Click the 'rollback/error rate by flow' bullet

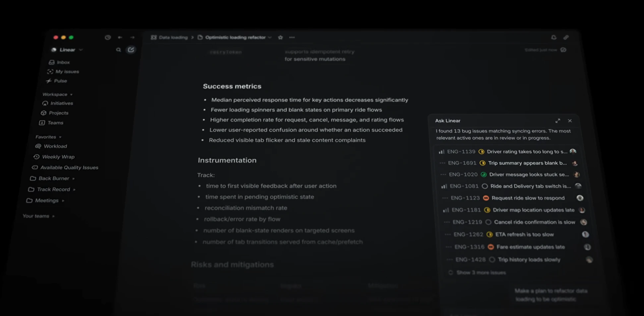pos(242,219)
